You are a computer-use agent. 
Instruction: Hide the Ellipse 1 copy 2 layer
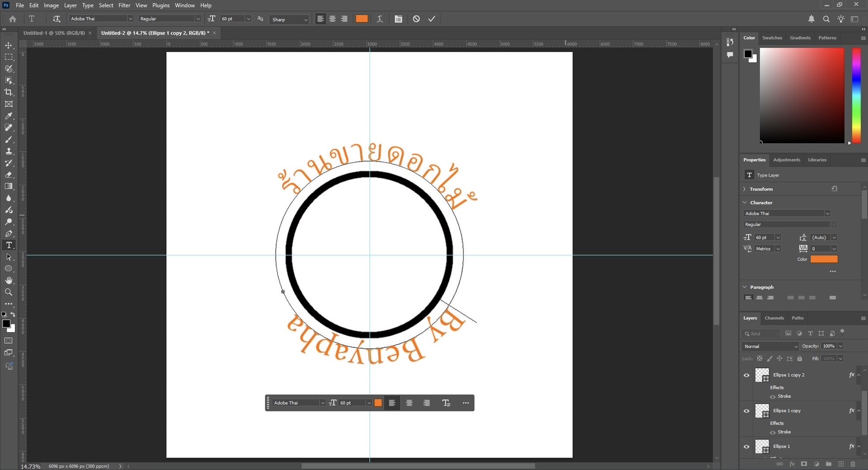(746, 375)
